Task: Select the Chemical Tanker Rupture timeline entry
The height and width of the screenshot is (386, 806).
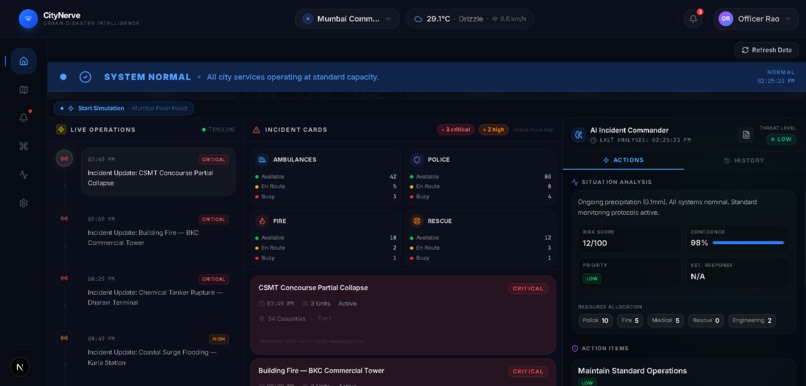Action: (158, 291)
